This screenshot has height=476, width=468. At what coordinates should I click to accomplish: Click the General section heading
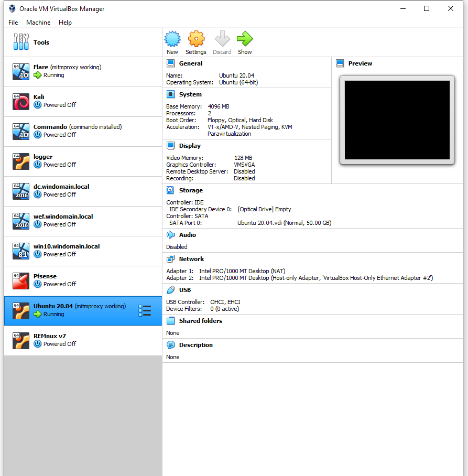(x=191, y=63)
